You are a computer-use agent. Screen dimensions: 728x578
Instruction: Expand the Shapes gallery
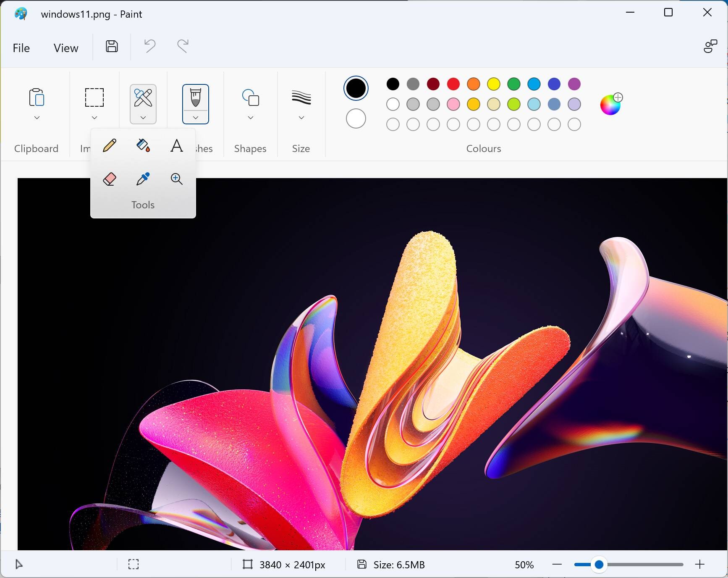pyautogui.click(x=250, y=118)
